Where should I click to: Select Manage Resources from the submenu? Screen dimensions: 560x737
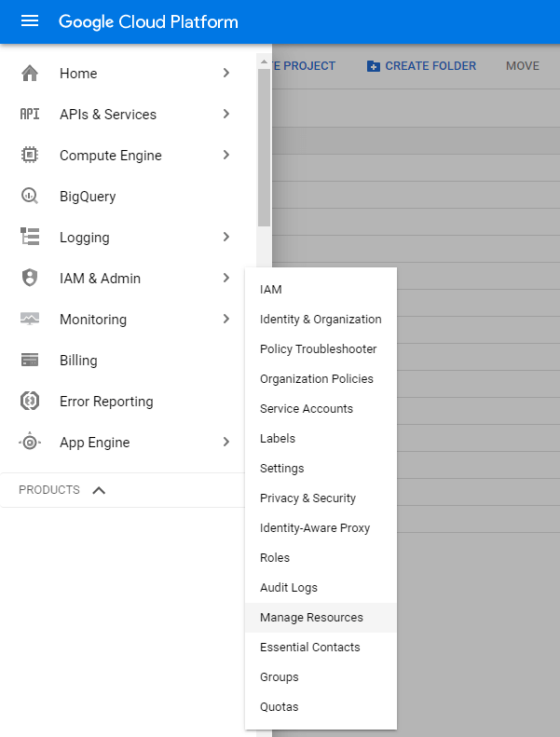[311, 618]
